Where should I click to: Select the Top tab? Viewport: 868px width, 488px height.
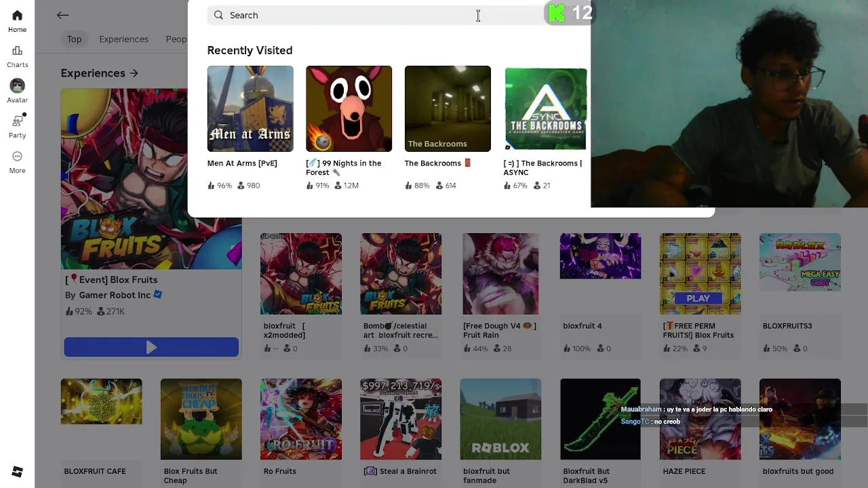coord(74,39)
